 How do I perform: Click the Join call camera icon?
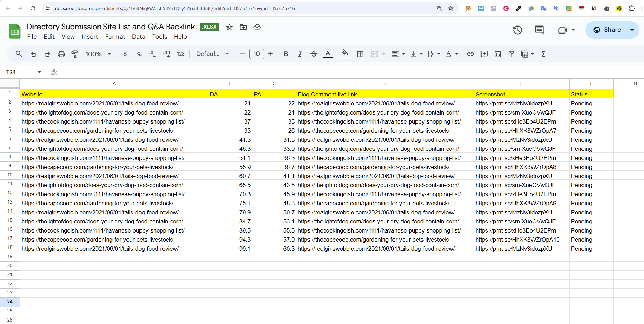click(x=563, y=30)
